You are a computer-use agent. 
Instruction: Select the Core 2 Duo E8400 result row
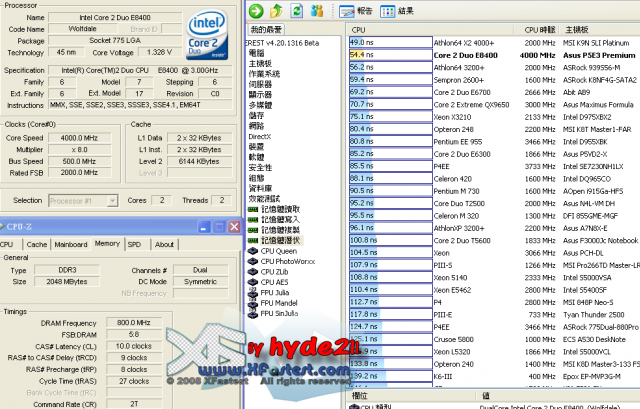click(494, 55)
